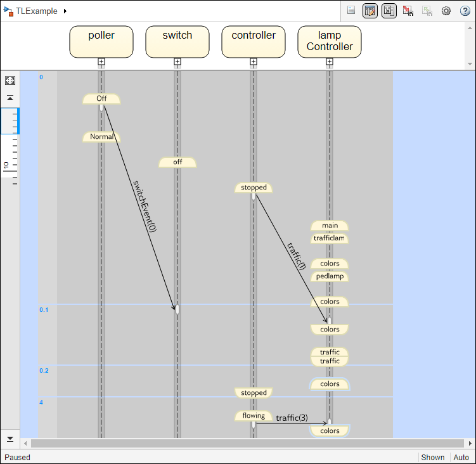Toggle the edit lifelines layout button
Viewport: 476px width, 464px height.
(x=370, y=11)
